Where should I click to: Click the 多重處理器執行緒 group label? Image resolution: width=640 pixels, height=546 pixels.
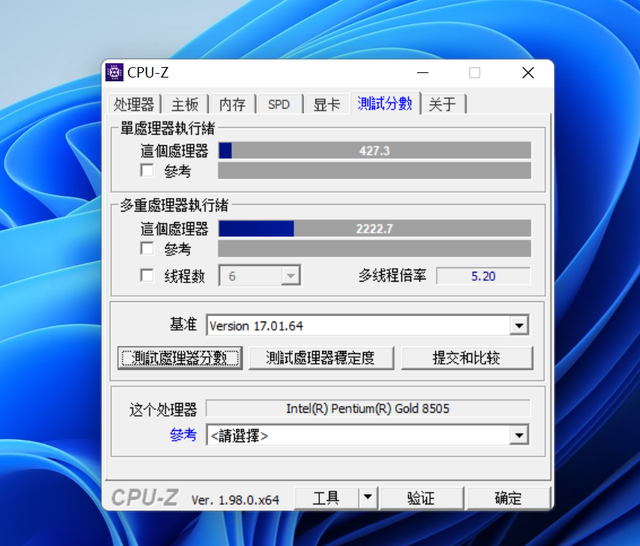[x=174, y=205]
